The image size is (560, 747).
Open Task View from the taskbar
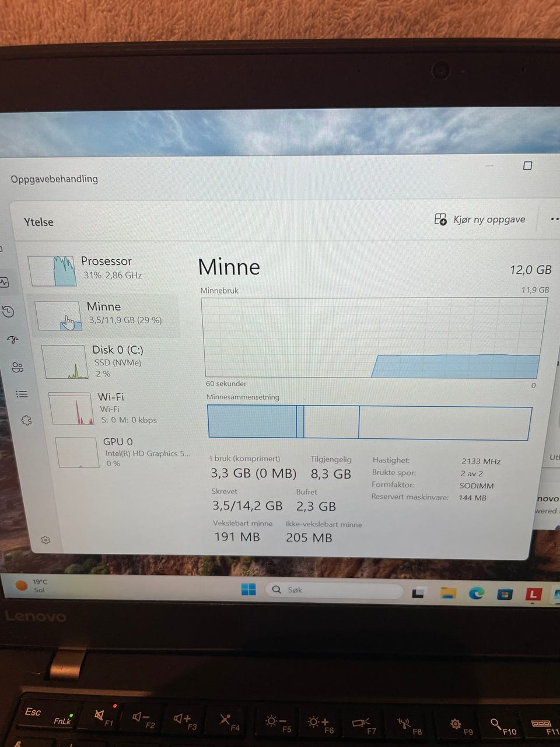point(418,593)
